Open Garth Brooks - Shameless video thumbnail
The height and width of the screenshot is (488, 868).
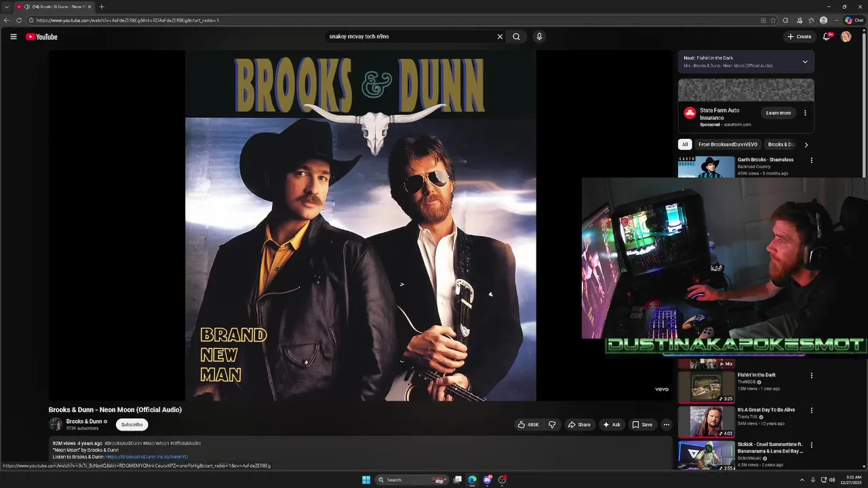tap(707, 167)
